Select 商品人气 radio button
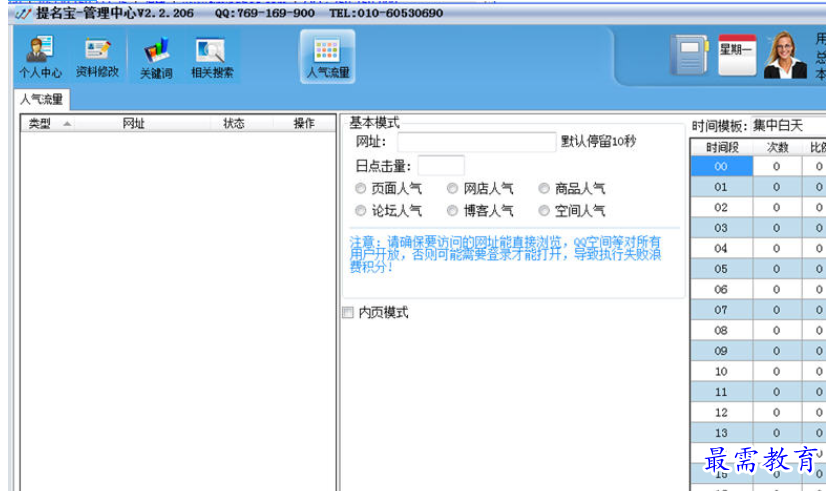Viewport: 826px width, 491px height. pos(544,188)
